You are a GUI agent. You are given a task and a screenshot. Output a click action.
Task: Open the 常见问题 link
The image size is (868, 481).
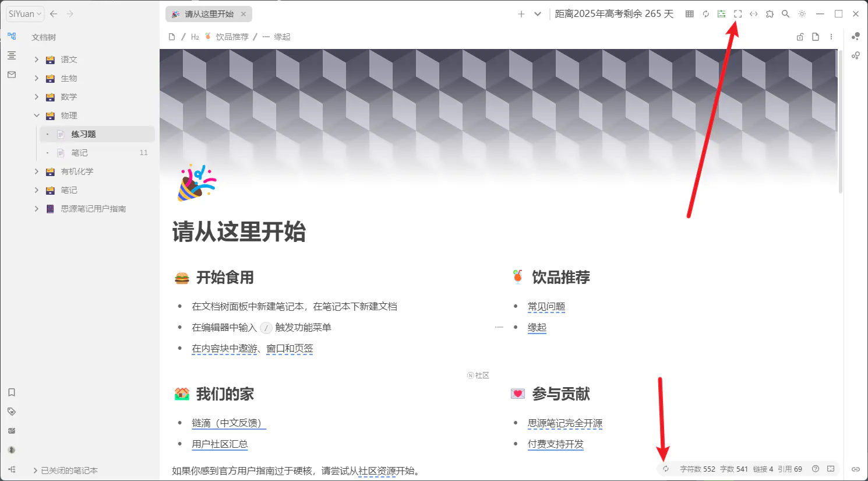(x=546, y=307)
